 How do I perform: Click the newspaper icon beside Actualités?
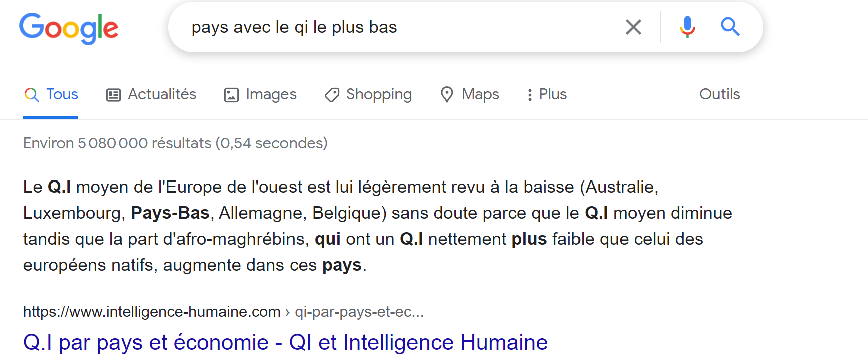click(x=114, y=95)
